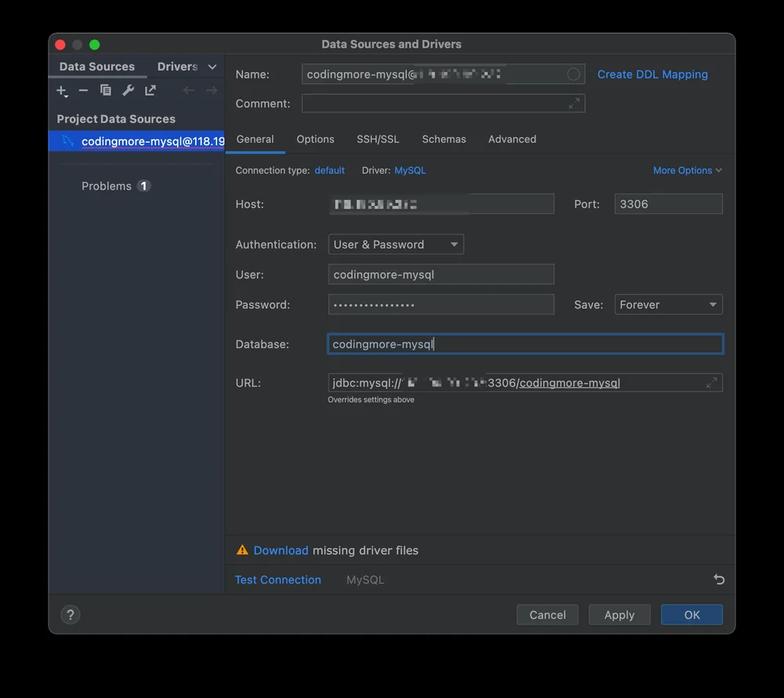
Task: Open the Problems item with 1 badge
Action: click(x=116, y=186)
